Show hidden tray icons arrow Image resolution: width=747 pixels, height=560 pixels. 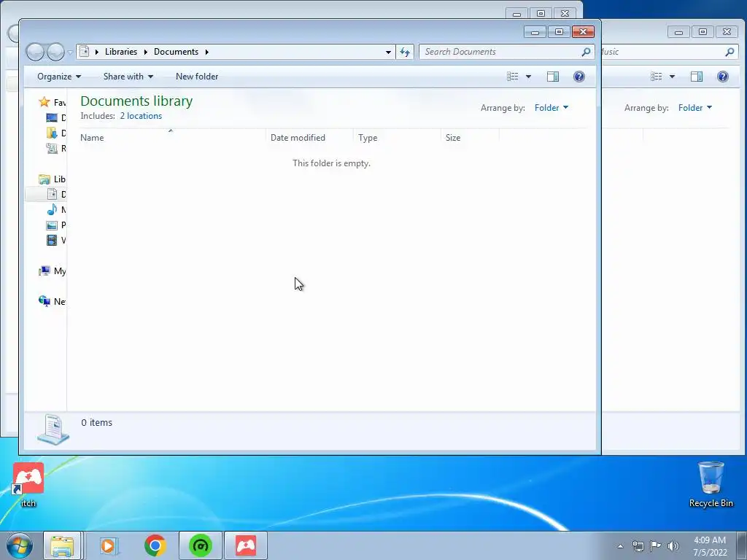[620, 546]
